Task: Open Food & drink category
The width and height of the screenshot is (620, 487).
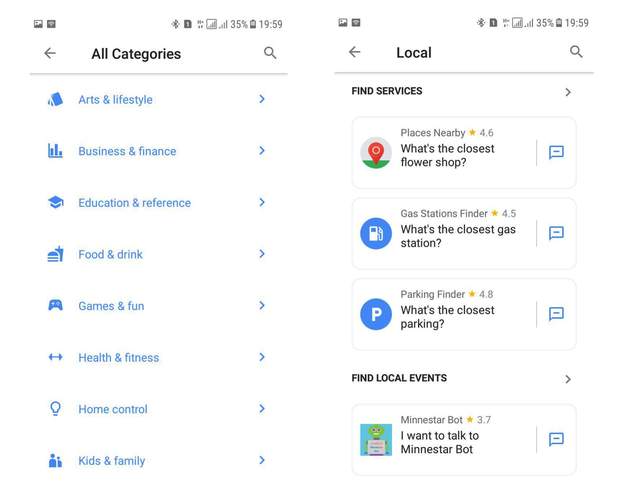Action: pos(110,254)
